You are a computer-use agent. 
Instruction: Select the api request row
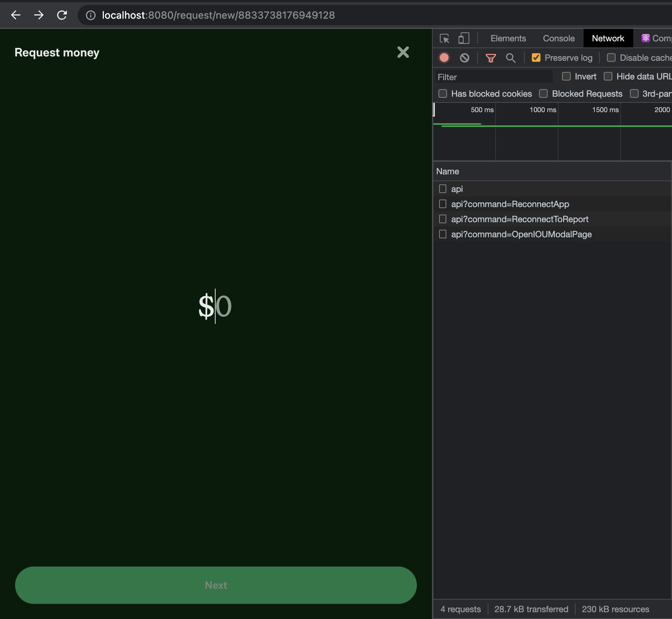552,189
